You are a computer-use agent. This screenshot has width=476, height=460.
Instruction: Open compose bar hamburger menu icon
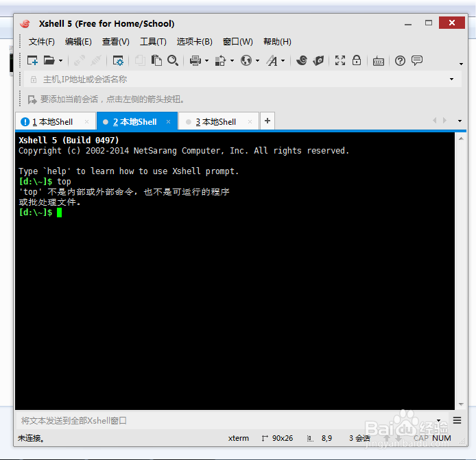[457, 420]
